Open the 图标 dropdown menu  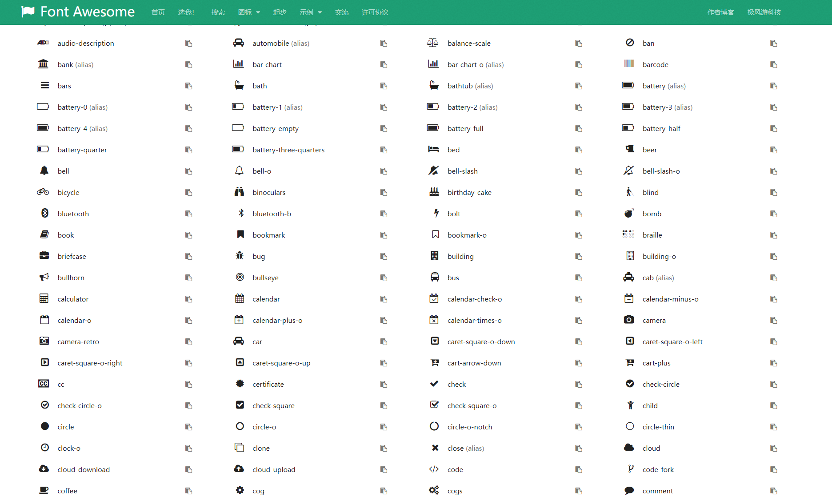point(249,12)
